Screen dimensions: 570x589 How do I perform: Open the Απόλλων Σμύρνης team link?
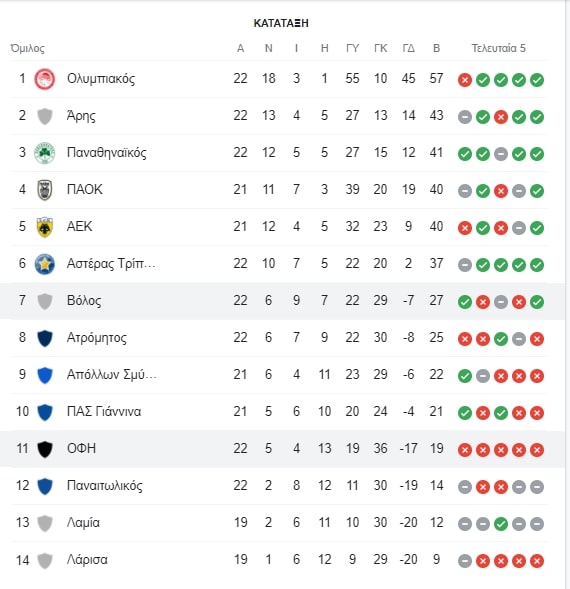pyautogui.click(x=112, y=375)
